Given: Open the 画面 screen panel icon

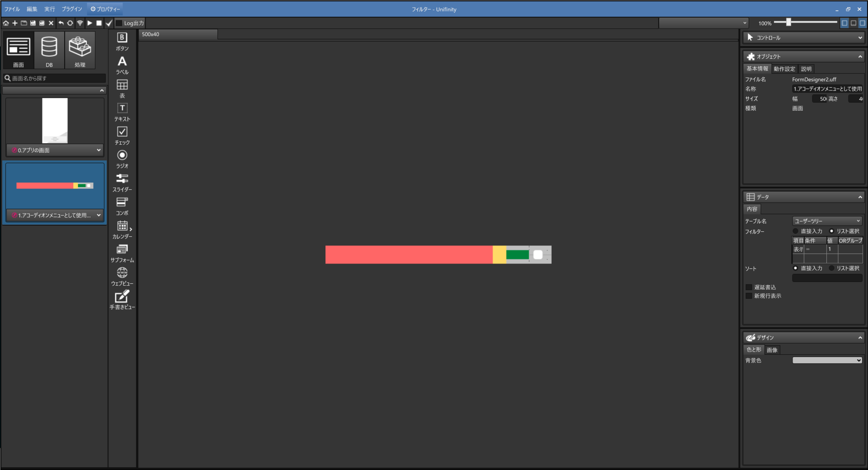Looking at the screenshot, I should 19,50.
